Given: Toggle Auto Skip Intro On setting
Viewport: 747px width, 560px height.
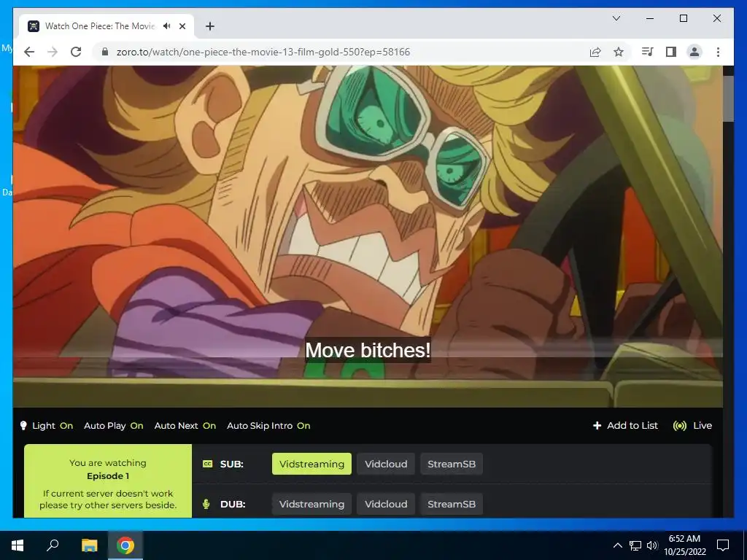Looking at the screenshot, I should 268,426.
